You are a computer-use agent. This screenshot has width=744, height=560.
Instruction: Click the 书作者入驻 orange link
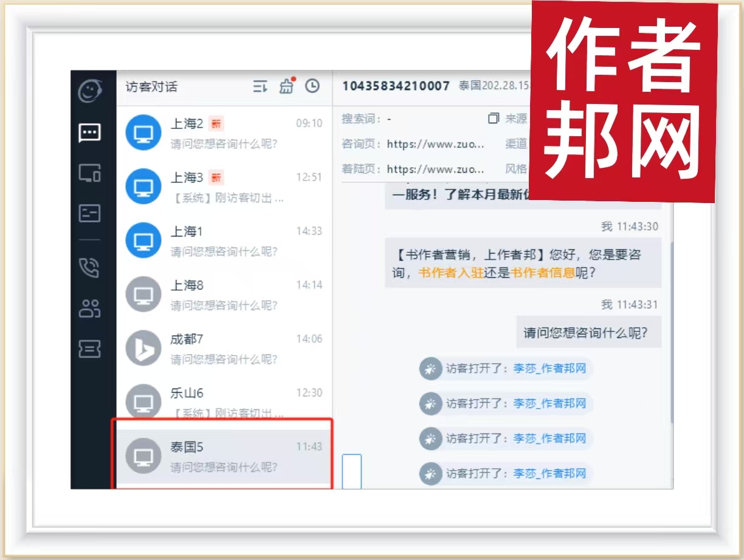coord(450,273)
